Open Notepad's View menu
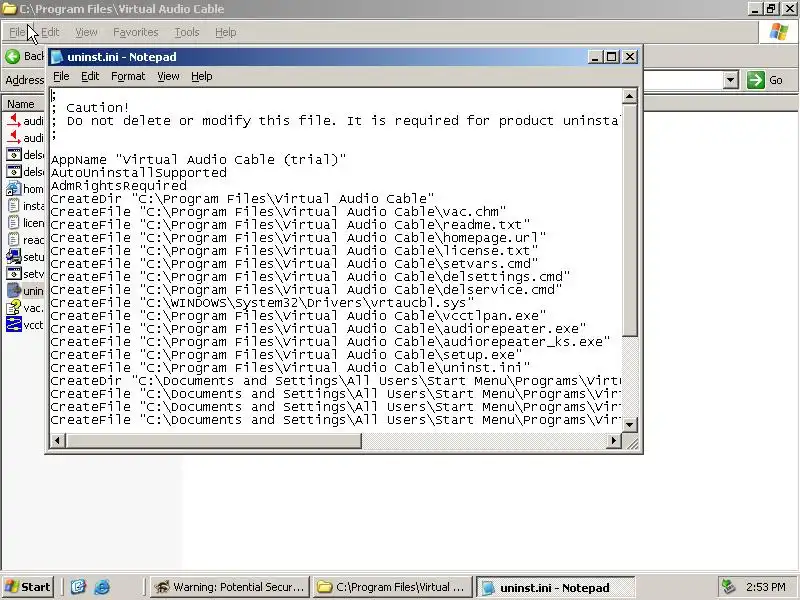The image size is (800, 600). coord(168,77)
